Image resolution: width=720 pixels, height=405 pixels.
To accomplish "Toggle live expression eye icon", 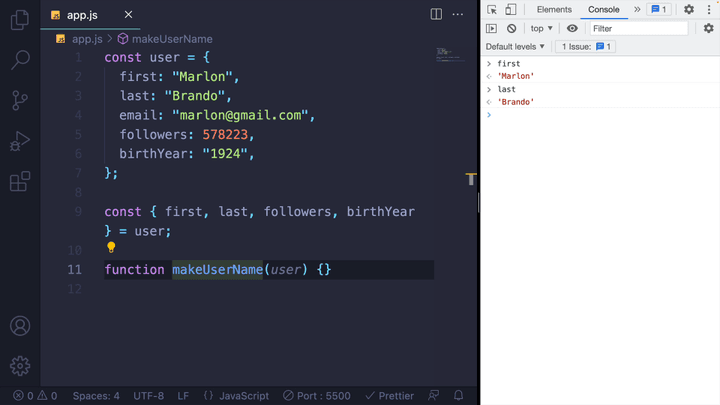I will 572,29.
